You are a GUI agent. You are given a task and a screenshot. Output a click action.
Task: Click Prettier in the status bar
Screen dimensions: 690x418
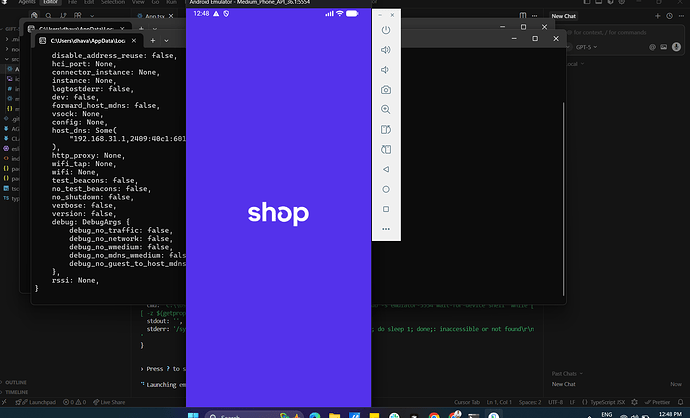click(x=657, y=402)
